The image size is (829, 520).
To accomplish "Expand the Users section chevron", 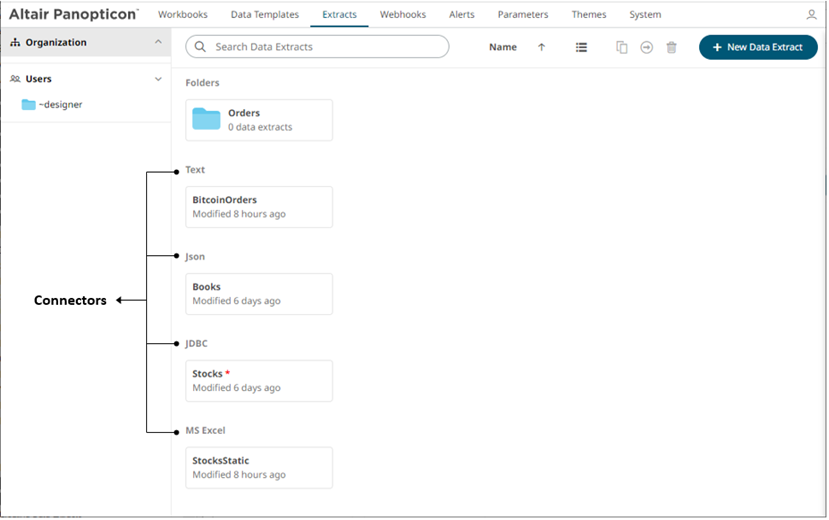I will [x=158, y=79].
